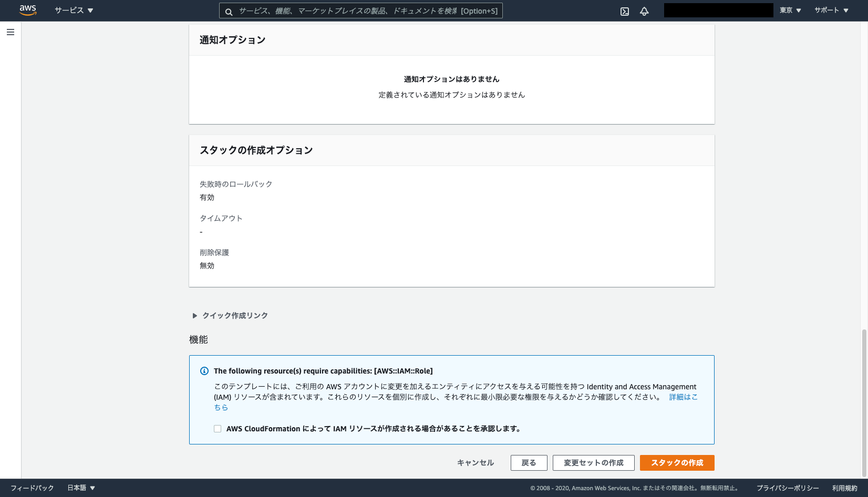The width and height of the screenshot is (868, 497).
Task: Click the スタックの作成 button
Action: point(677,463)
